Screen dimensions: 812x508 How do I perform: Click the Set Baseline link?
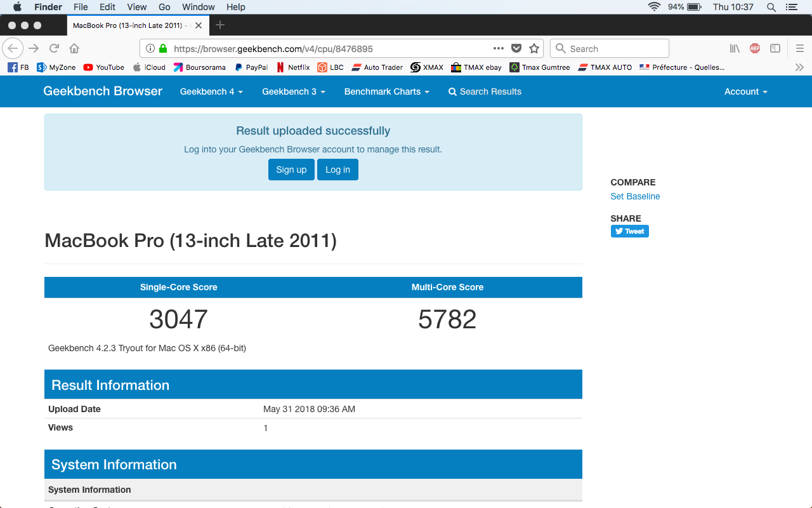click(x=635, y=196)
